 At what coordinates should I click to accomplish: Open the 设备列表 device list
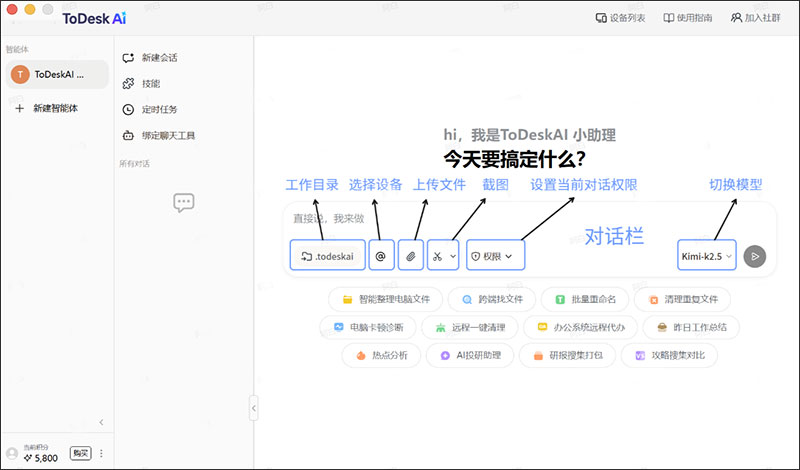(620, 18)
